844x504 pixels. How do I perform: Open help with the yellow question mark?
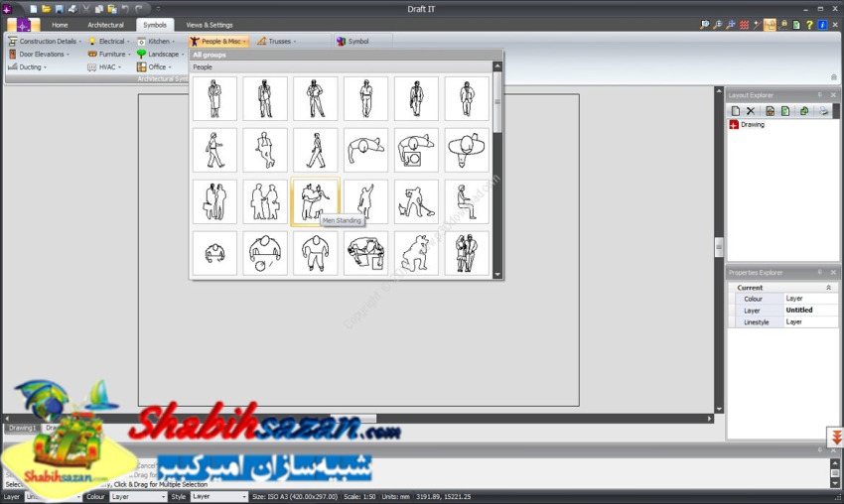809,25
